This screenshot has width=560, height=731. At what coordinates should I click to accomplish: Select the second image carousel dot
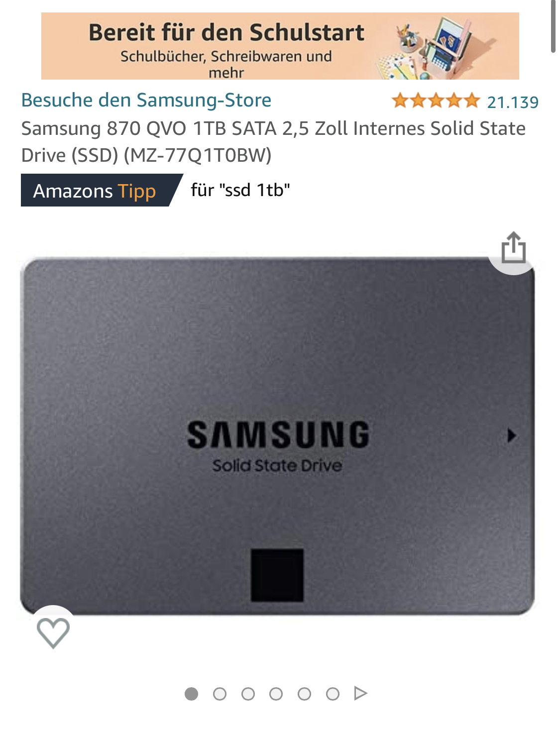[x=220, y=694]
